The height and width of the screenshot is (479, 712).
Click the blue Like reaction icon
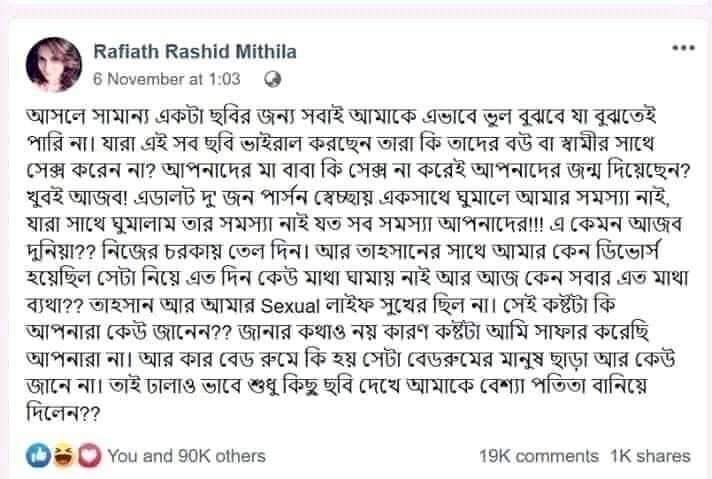[34, 455]
